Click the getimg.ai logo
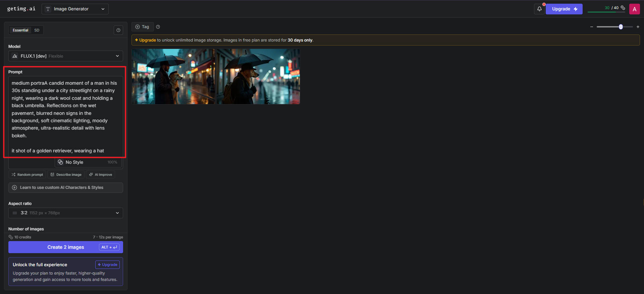This screenshot has height=294, width=644. pyautogui.click(x=21, y=9)
